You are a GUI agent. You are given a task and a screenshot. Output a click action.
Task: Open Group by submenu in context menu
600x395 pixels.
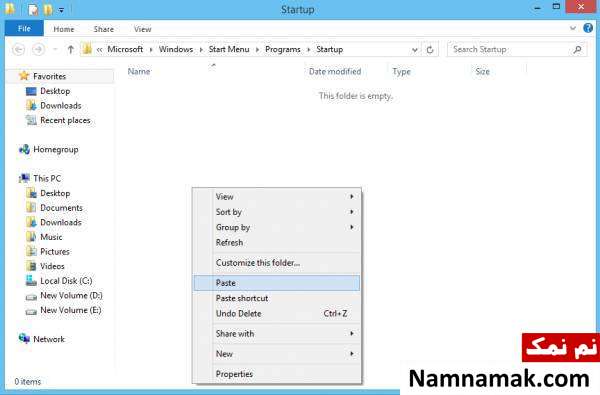pos(277,227)
